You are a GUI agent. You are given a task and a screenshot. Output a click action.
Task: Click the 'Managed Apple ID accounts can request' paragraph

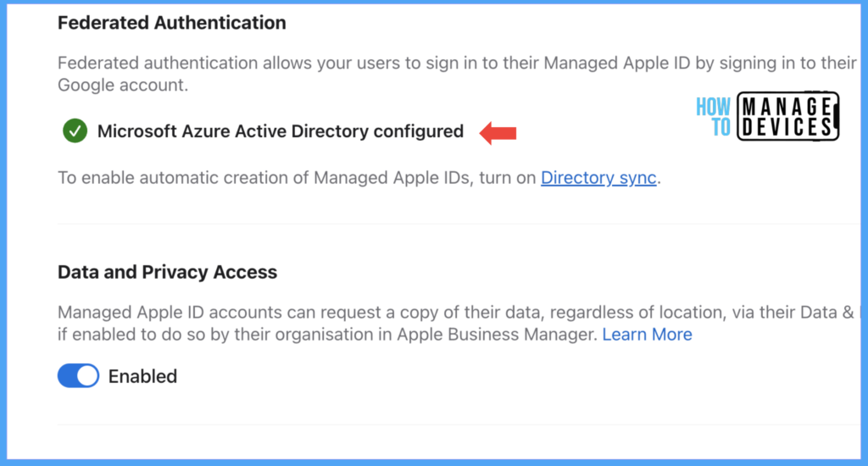pos(457,323)
